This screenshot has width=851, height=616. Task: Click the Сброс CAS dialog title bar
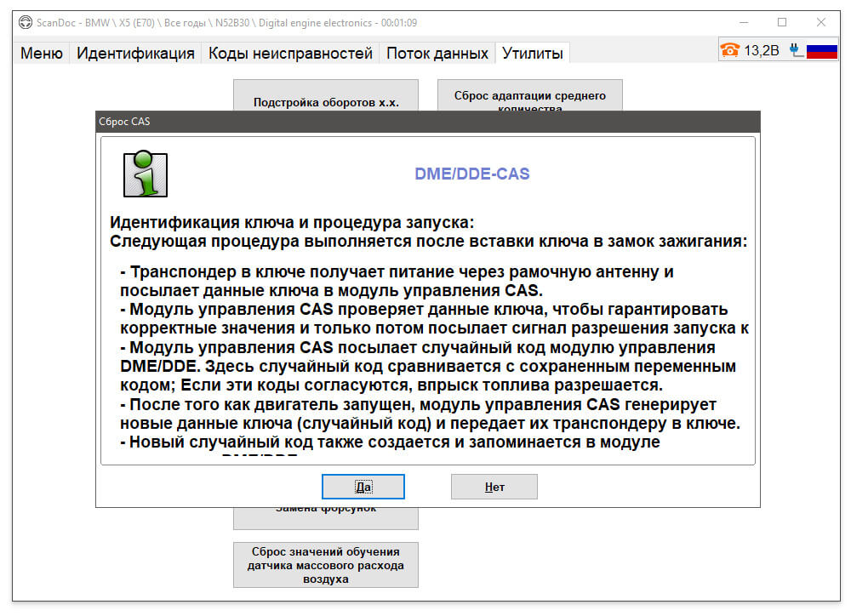coord(428,122)
